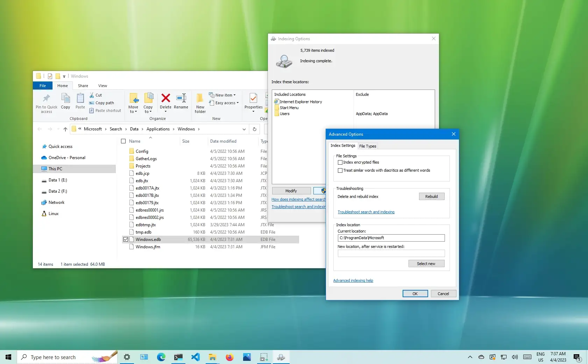Enable the Index encrypted files option
The width and height of the screenshot is (588, 364).
(x=340, y=162)
